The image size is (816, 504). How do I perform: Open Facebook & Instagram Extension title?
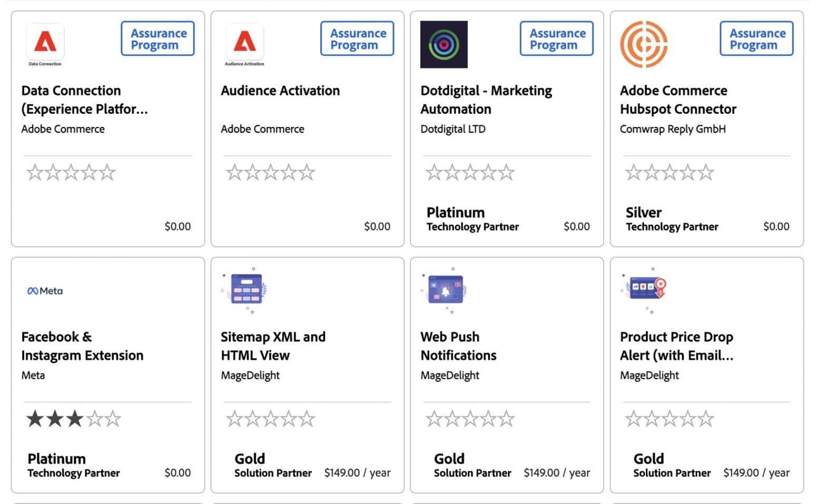(x=82, y=346)
